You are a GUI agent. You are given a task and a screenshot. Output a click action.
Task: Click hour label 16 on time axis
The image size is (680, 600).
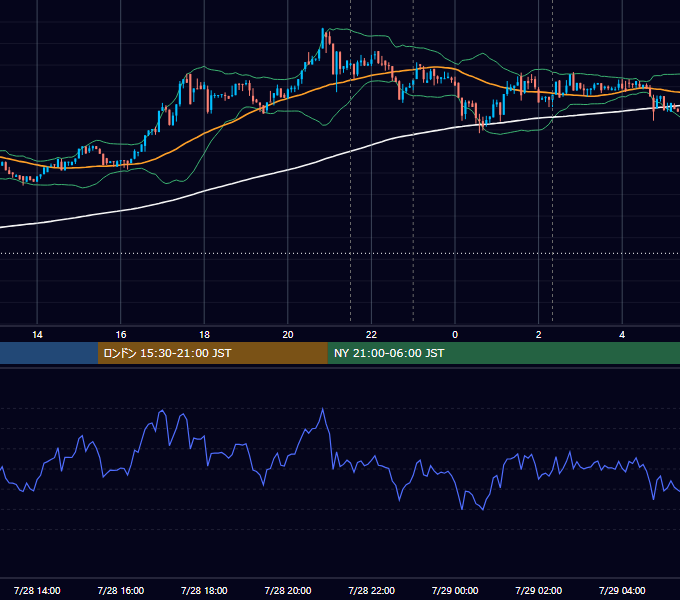[121, 335]
